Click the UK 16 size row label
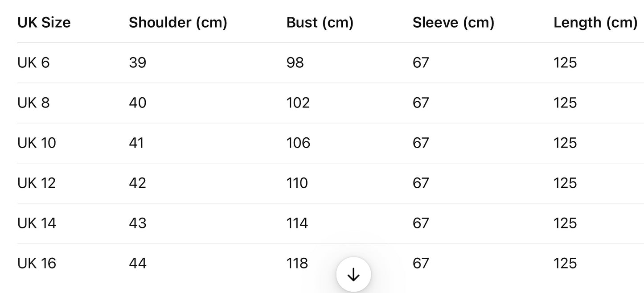The height and width of the screenshot is (293, 644). (37, 264)
